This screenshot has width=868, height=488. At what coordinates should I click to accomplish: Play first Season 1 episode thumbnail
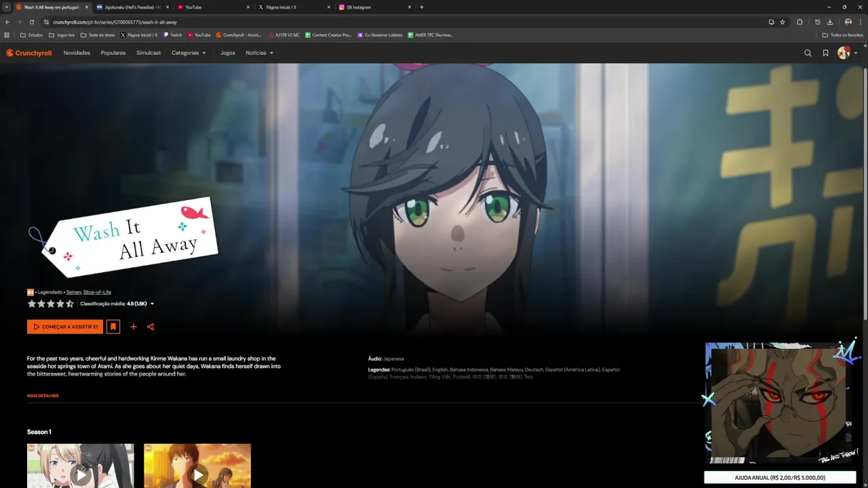[80, 466]
